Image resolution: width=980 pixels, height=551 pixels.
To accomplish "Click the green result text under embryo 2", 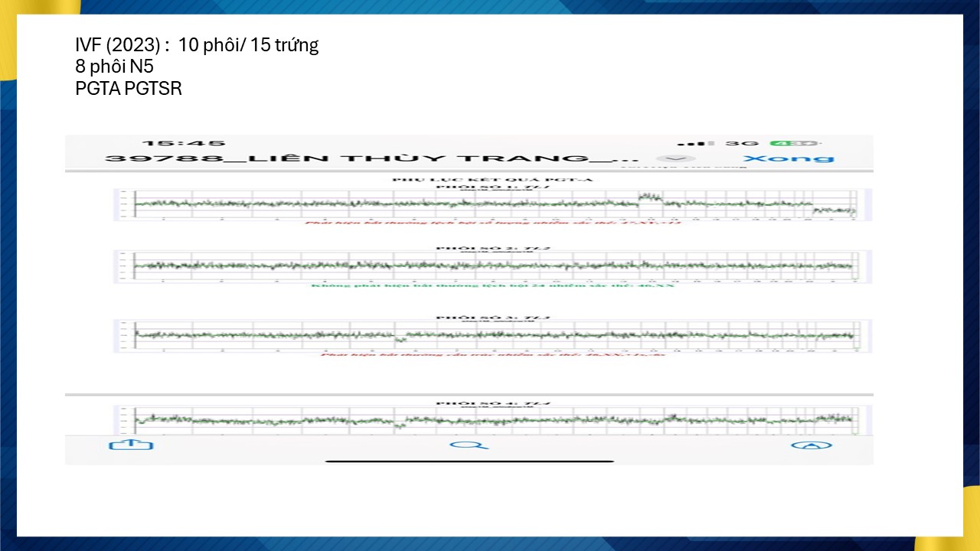I will point(493,285).
